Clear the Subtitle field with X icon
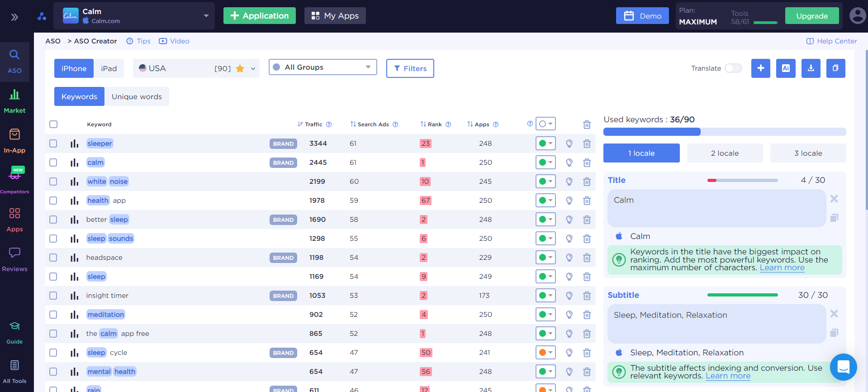868x392 pixels. click(x=834, y=314)
